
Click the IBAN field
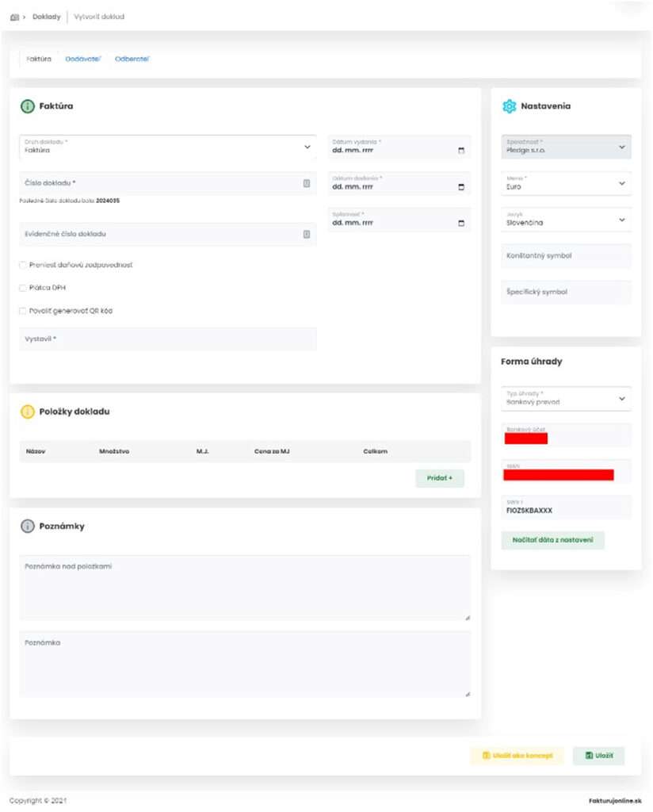click(566, 471)
